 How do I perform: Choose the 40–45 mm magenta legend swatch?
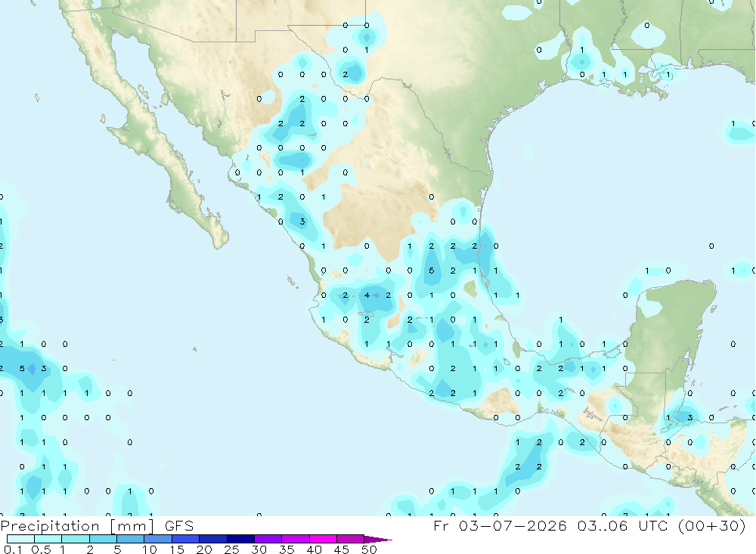click(x=323, y=539)
